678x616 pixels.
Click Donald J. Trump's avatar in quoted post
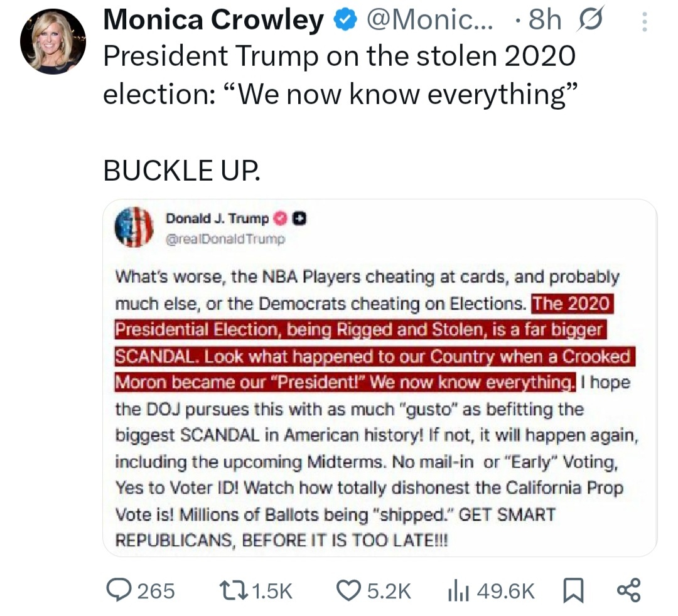coord(134,226)
